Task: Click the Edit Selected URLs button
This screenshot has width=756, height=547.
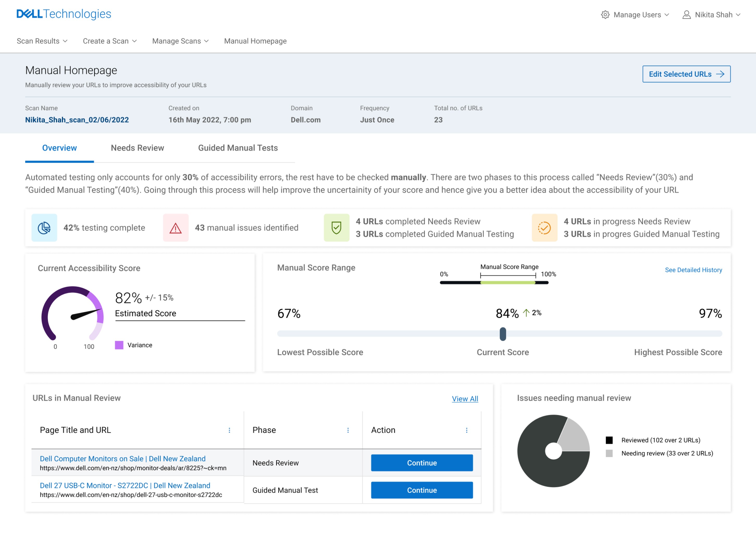Action: point(686,74)
